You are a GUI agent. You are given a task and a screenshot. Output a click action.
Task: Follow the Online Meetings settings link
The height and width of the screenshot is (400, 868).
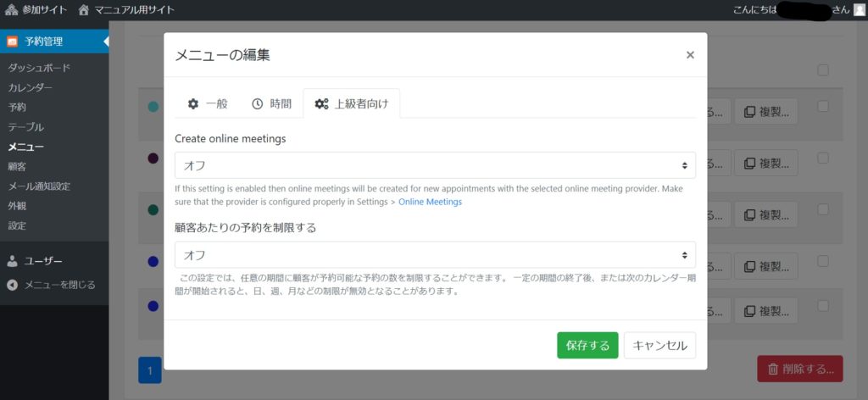pos(430,203)
